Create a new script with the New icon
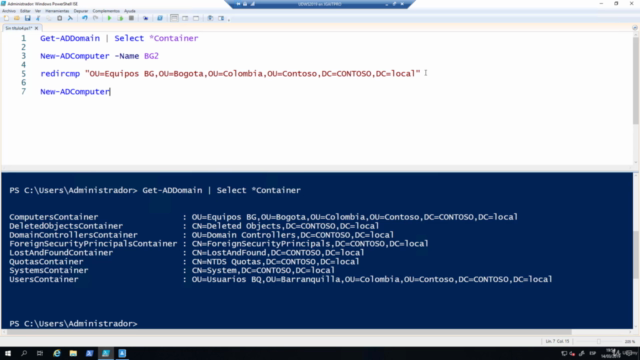Viewport: 640px width, 360px height. click(x=6, y=18)
